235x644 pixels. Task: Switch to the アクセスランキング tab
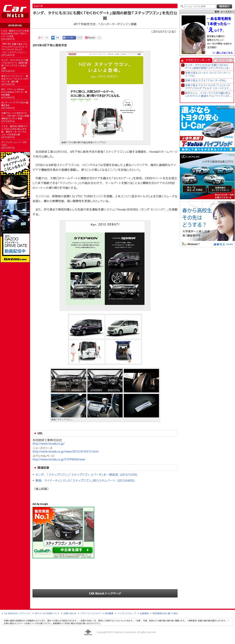point(196,60)
